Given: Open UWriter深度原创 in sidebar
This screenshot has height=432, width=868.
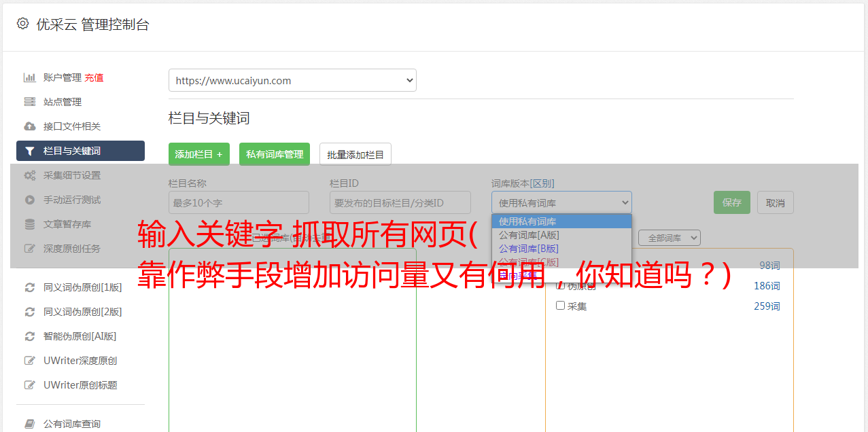Looking at the screenshot, I should [x=80, y=361].
